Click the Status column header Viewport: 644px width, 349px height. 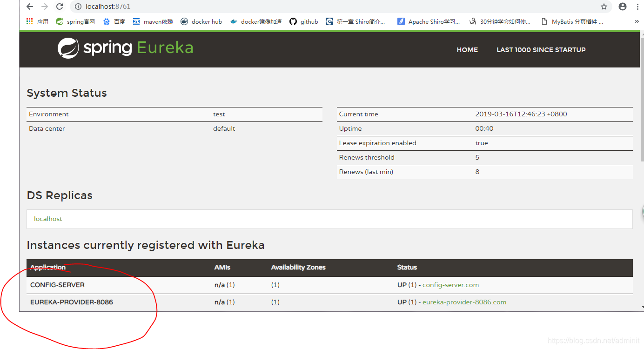tap(407, 267)
